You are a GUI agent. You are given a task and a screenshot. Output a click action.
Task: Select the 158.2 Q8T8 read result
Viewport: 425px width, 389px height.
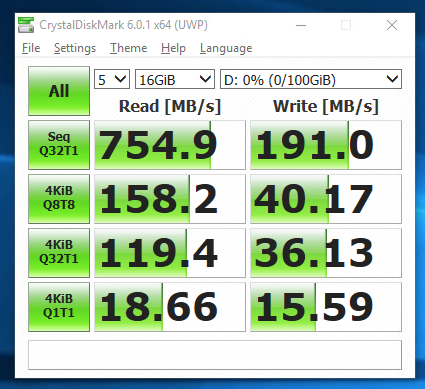170,199
